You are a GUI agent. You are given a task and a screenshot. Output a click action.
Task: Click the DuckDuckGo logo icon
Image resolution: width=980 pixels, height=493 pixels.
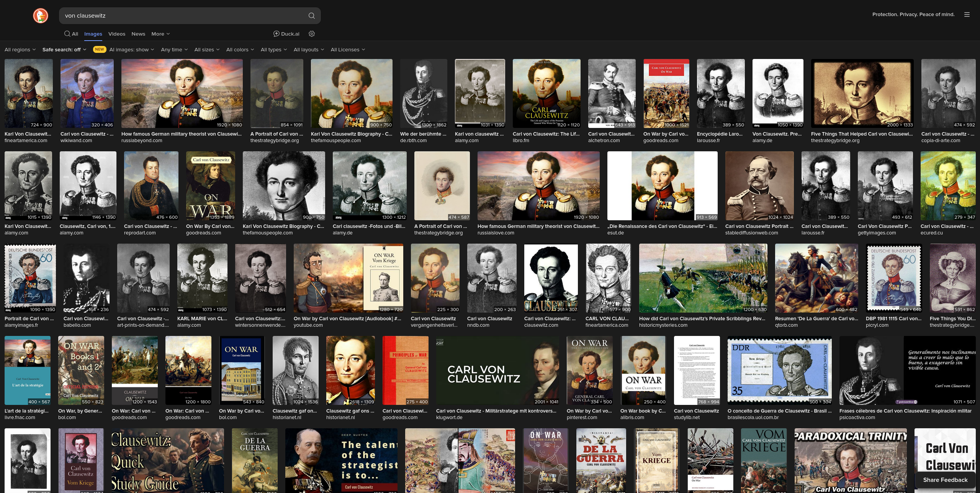(x=41, y=16)
